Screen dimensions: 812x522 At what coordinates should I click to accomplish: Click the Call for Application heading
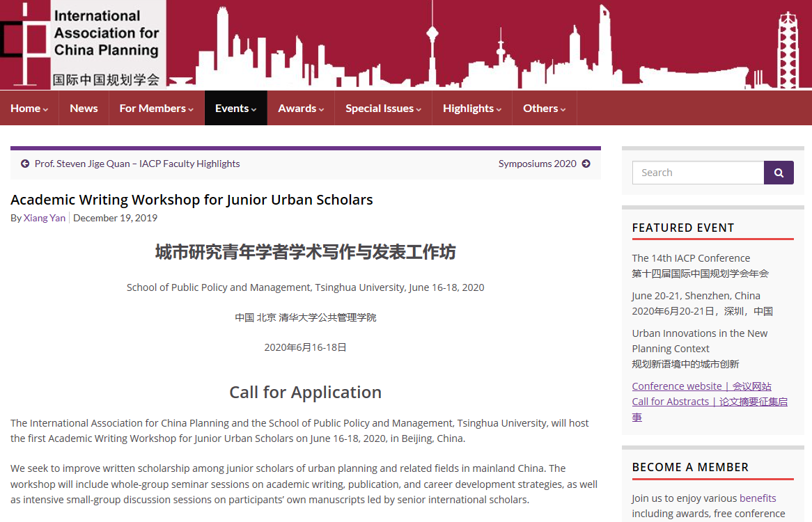[x=306, y=392]
